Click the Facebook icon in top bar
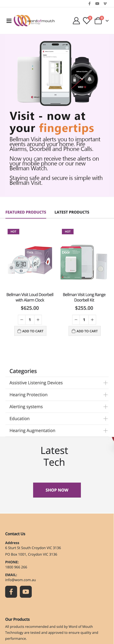114x644 pixels. pos(89,4)
